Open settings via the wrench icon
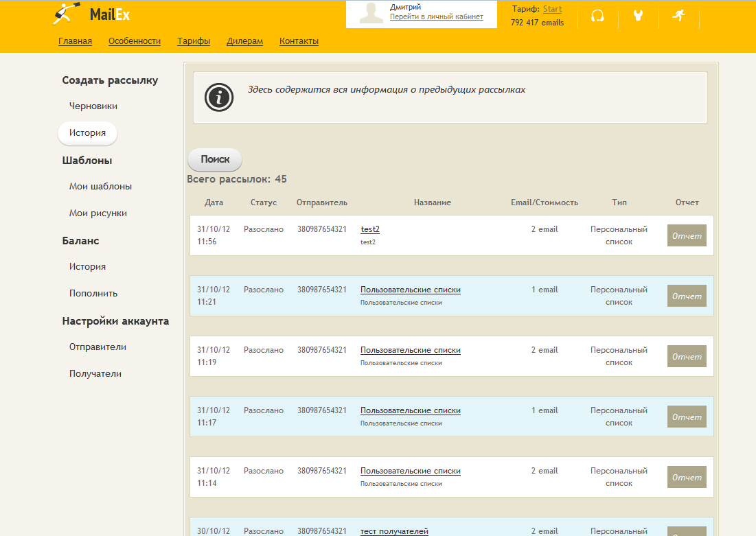This screenshot has width=756, height=536. 638,16
